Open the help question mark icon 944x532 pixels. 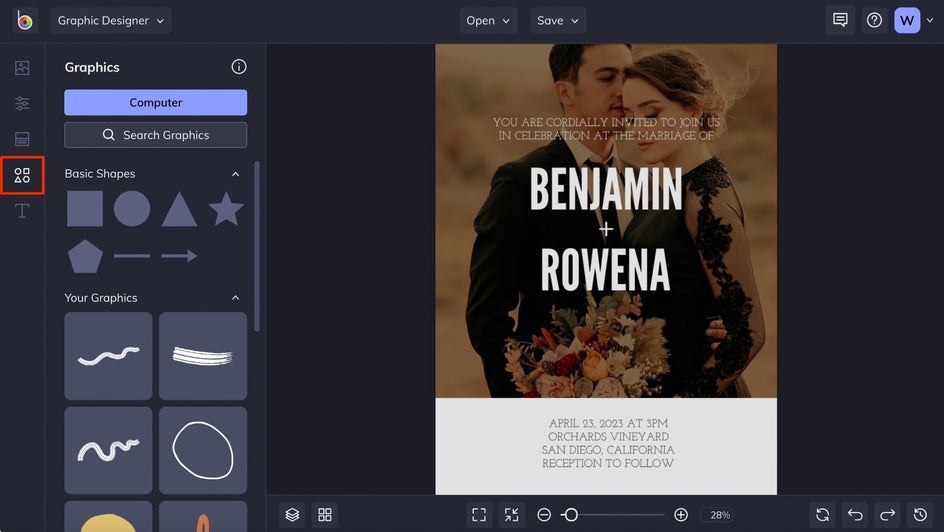(x=874, y=20)
